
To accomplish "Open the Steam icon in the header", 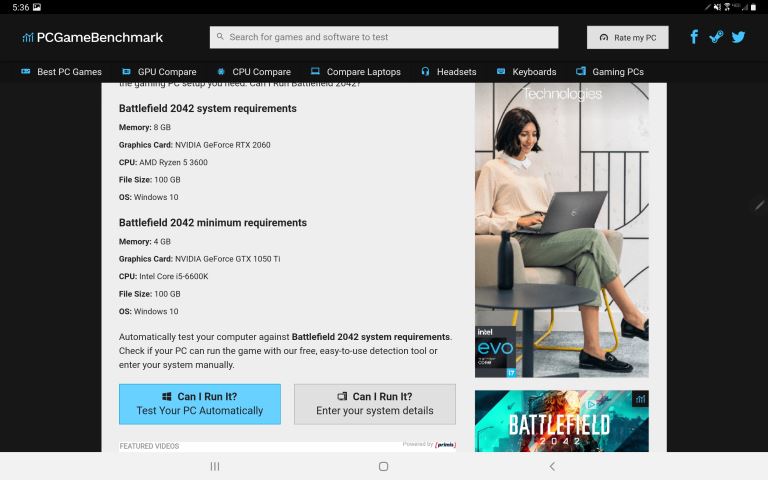I will point(716,37).
